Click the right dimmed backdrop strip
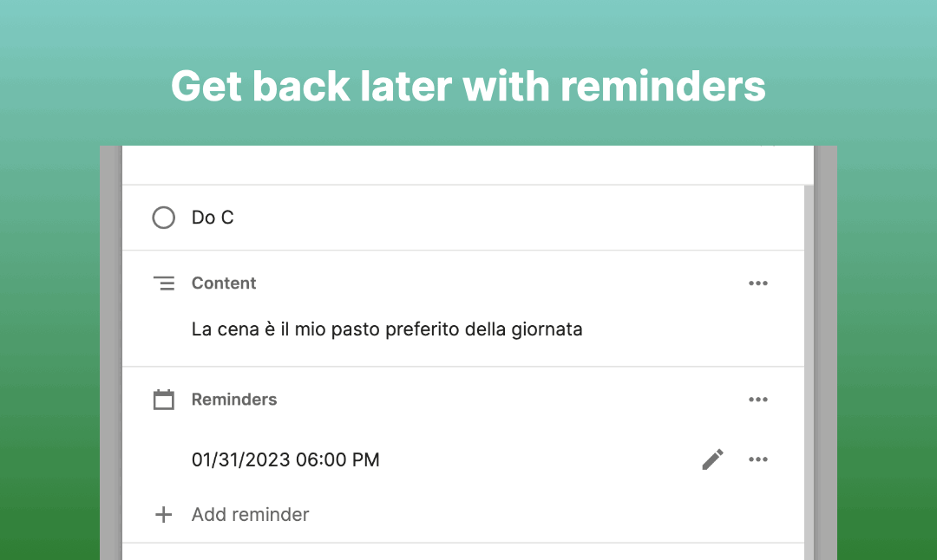This screenshot has height=560, width=937. (825, 352)
